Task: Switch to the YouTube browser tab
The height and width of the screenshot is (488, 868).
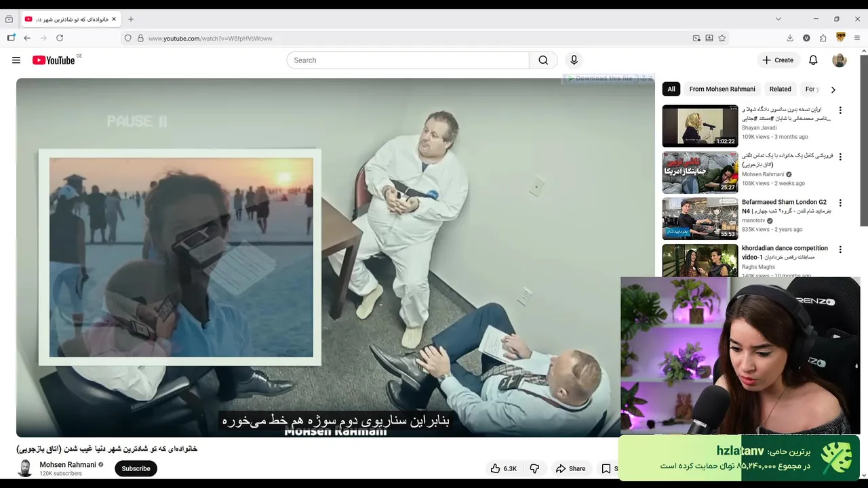Action: click(71, 19)
